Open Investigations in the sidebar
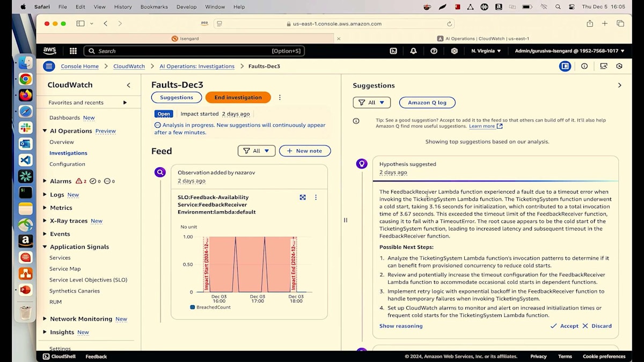This screenshot has width=644, height=362. [68, 153]
